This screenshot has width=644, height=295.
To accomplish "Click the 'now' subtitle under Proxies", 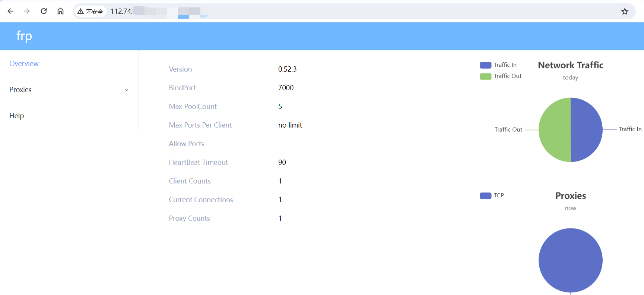I will tap(571, 208).
